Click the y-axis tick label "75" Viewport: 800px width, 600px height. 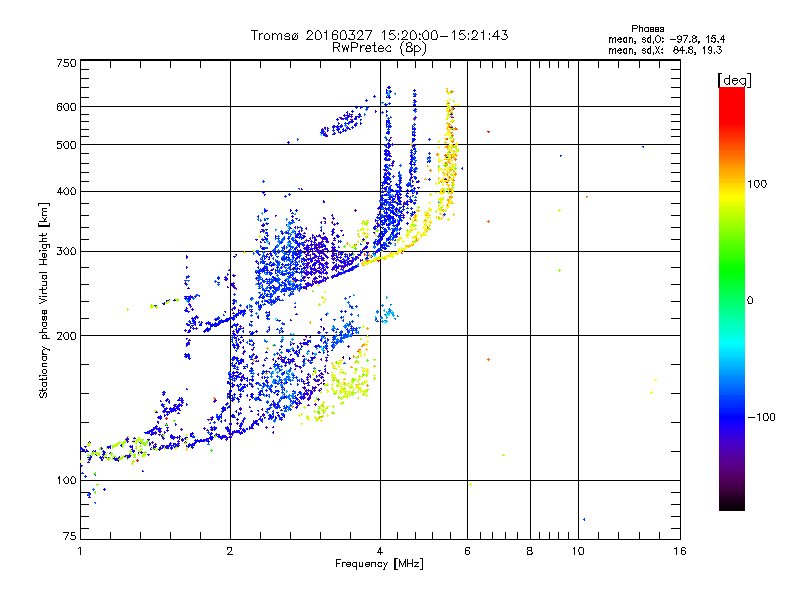(70, 536)
